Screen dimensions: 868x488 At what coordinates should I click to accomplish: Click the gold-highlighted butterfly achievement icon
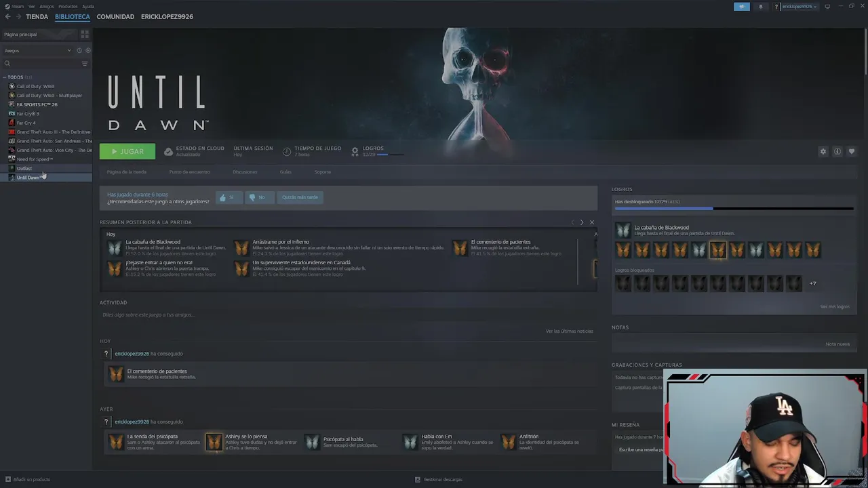pos(718,250)
